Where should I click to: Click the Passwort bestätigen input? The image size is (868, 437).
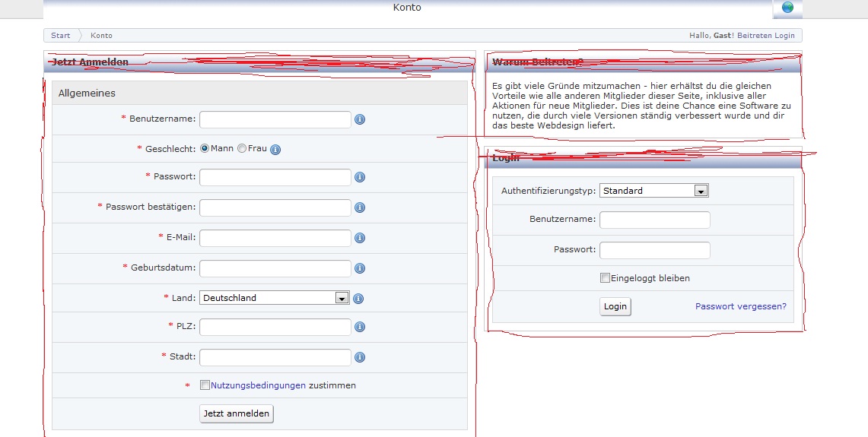275,208
